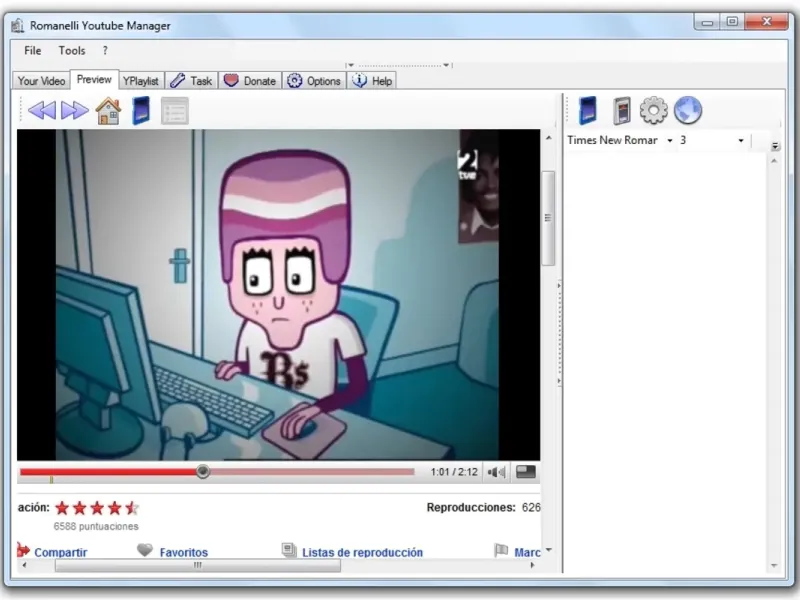Screen dimensions: 800x600
Task: Switch to the Your Video tab
Action: click(x=41, y=81)
